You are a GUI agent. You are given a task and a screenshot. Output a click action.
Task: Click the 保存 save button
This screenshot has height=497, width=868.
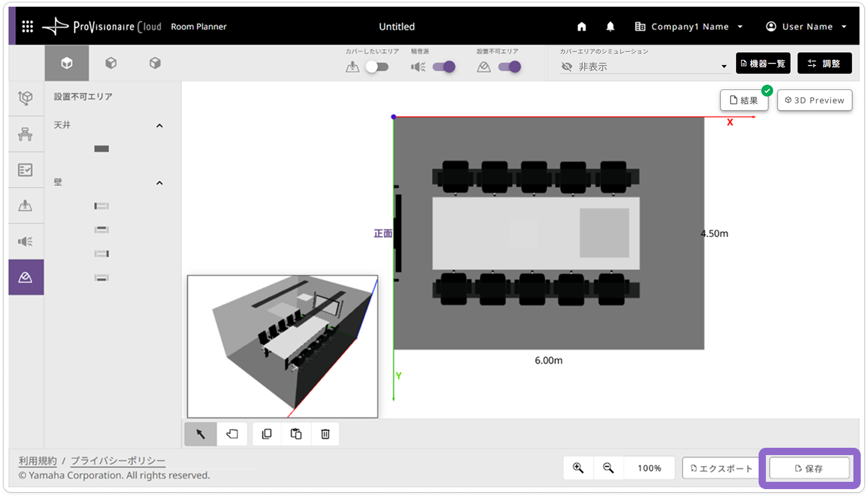click(x=809, y=468)
